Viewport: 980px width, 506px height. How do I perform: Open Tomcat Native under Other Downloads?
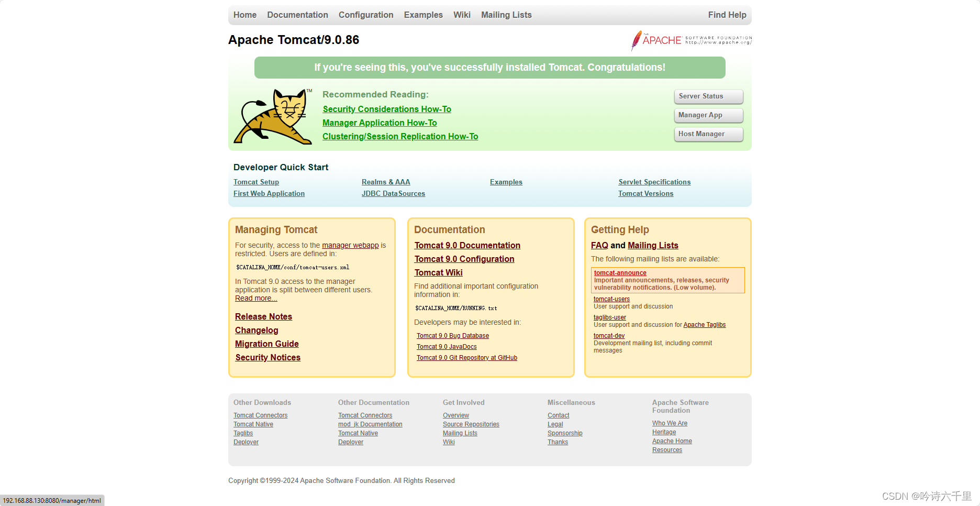253,424
